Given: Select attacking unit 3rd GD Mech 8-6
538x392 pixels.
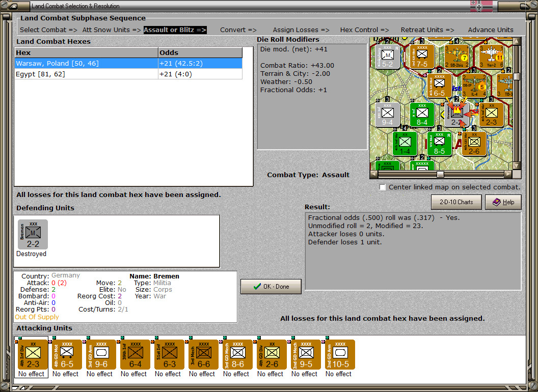Looking at the screenshot, I should click(237, 355).
